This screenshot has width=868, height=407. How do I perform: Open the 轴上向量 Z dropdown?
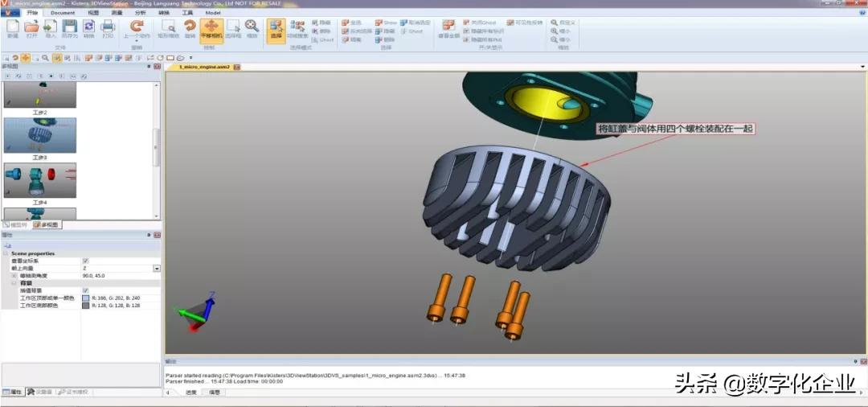pos(157,268)
